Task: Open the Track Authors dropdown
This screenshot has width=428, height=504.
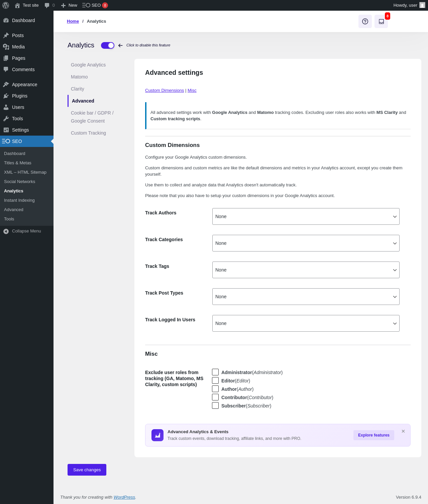Action: pyautogui.click(x=306, y=216)
